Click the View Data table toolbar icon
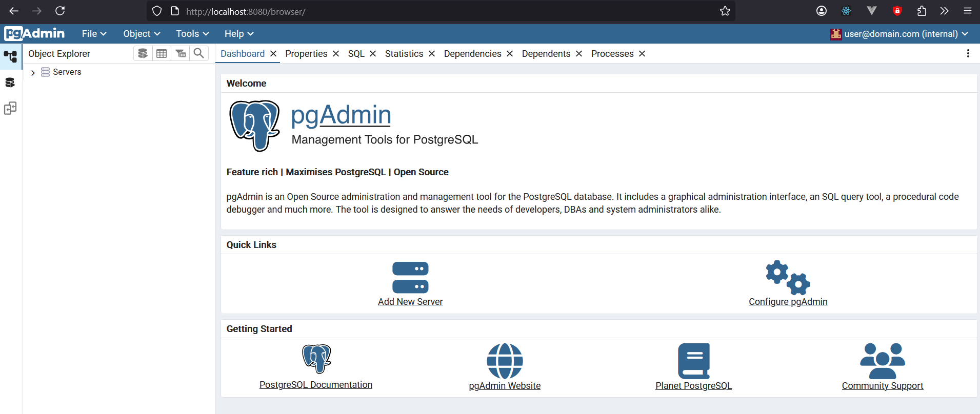 coord(162,53)
